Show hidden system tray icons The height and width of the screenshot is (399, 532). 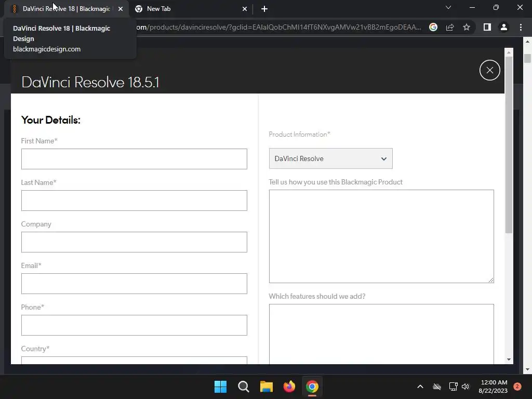pos(420,387)
